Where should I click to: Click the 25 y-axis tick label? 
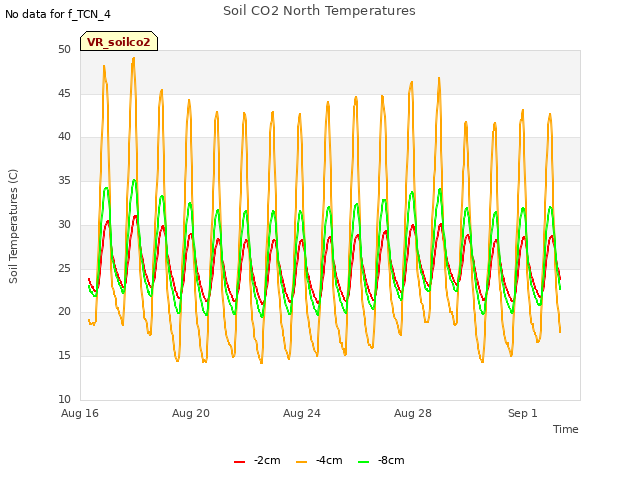point(64,268)
